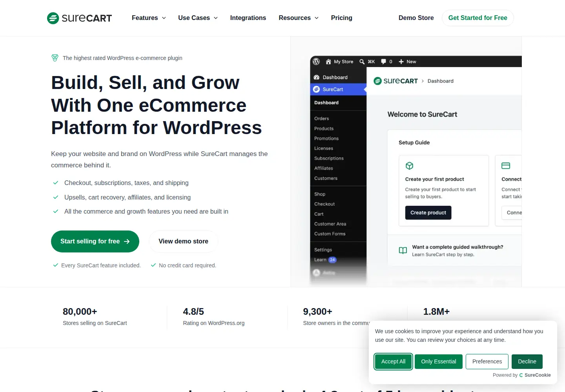Expand the Features dropdown menu

149,18
